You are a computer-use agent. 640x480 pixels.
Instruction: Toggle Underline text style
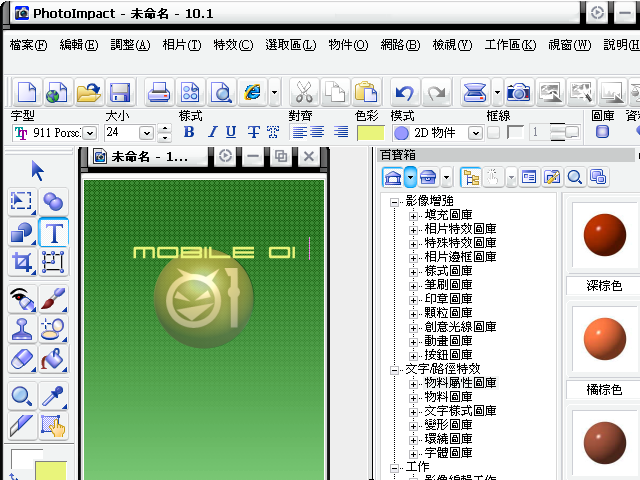pos(231,132)
